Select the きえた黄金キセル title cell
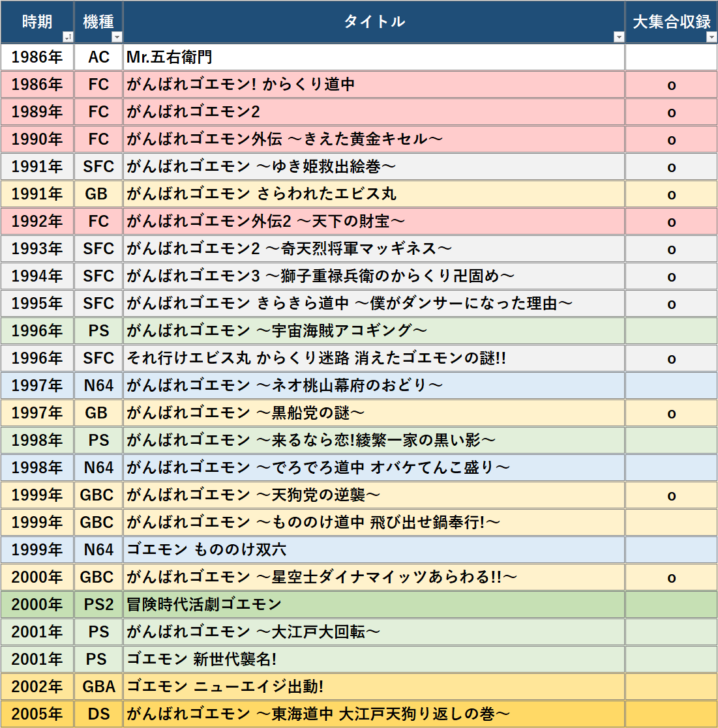This screenshot has width=718, height=728. [374, 139]
